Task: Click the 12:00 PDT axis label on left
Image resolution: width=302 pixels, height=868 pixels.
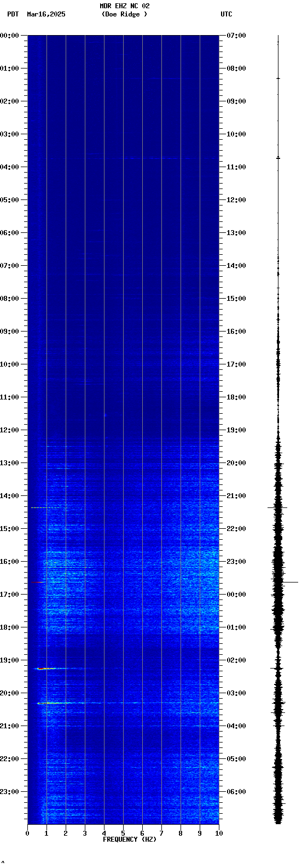Action: pyautogui.click(x=9, y=430)
